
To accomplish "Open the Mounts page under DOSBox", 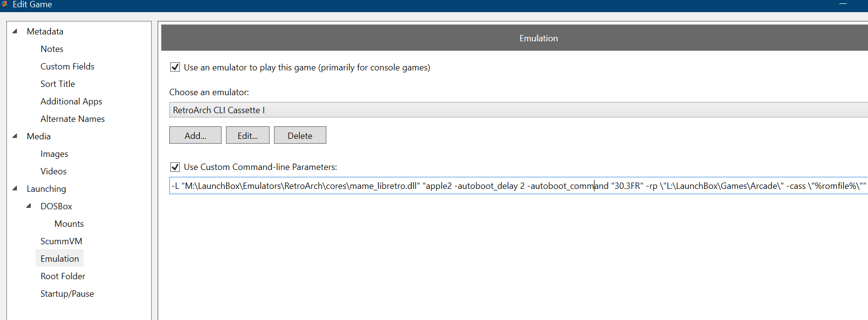I will point(69,224).
